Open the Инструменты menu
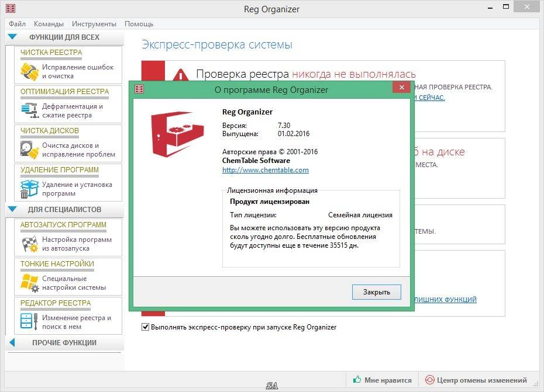Screen dimensions: 544x392 pos(94,24)
